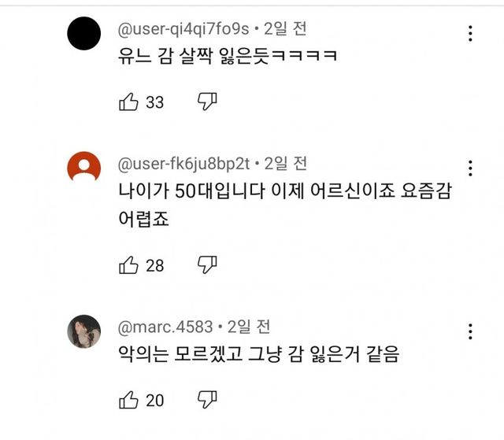Like the comment by @user-fk6ju8bp2t
Image resolution: width=504 pixels, height=440 pixels.
[x=128, y=265]
